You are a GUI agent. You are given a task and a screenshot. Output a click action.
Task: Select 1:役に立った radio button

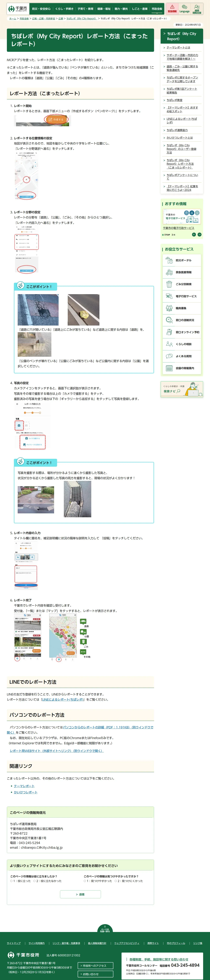click(x=11, y=881)
